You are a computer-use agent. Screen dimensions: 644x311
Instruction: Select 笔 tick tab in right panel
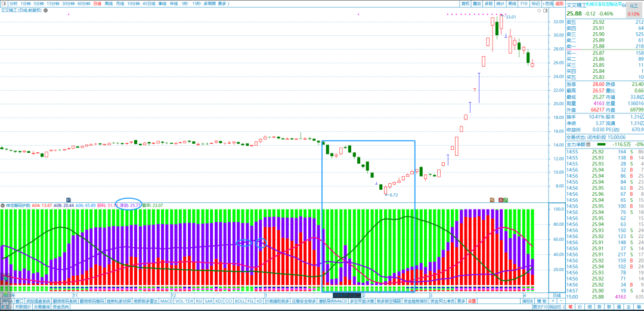(x=571, y=306)
